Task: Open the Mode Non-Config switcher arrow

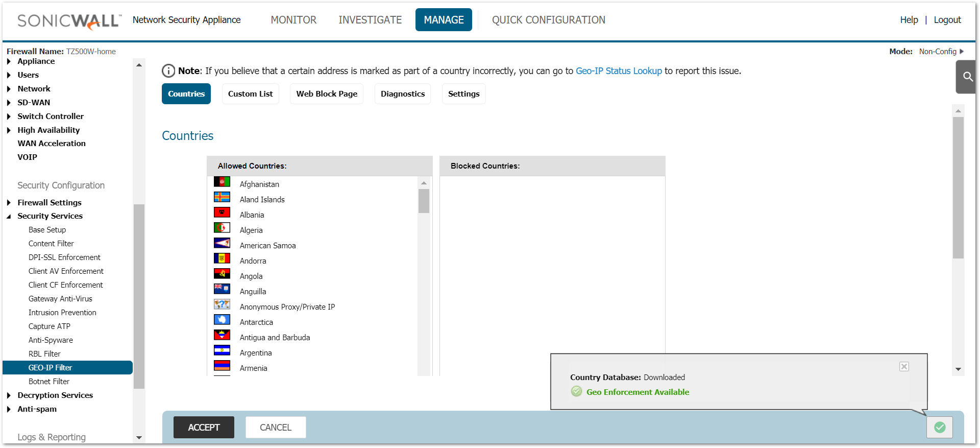Action: (x=962, y=52)
